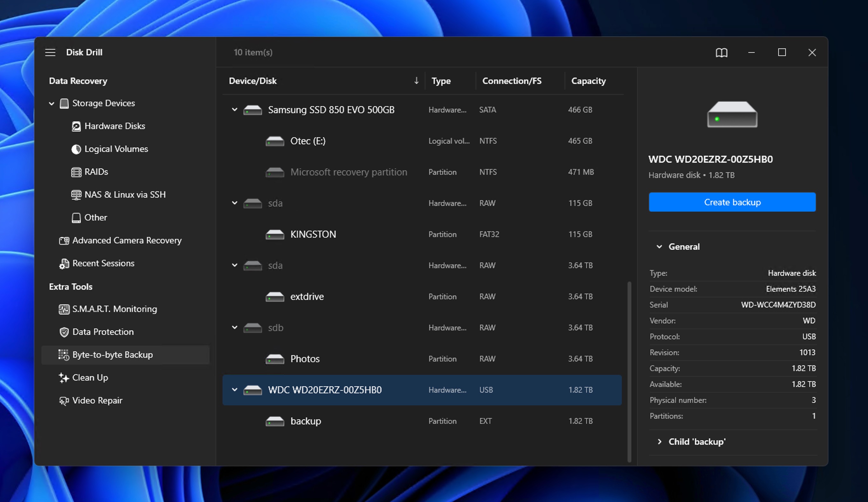Click the Elements 25A3 device model value
868x502 pixels.
[x=790, y=289]
